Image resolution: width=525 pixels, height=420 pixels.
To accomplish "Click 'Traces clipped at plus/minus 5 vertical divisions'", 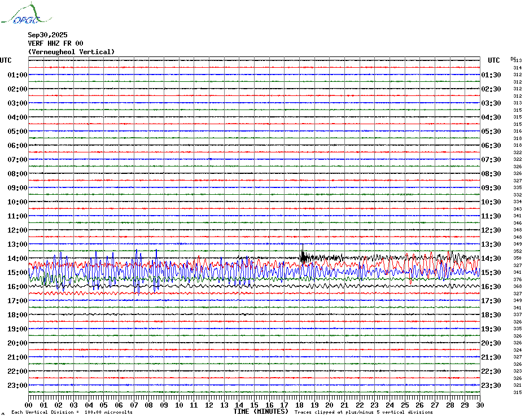I will 364,412.
